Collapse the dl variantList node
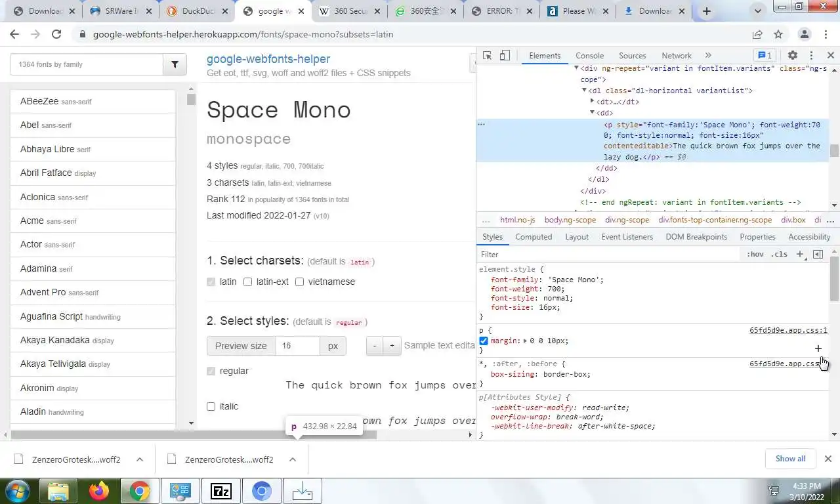Viewport: 840px width, 504px height. tap(584, 91)
